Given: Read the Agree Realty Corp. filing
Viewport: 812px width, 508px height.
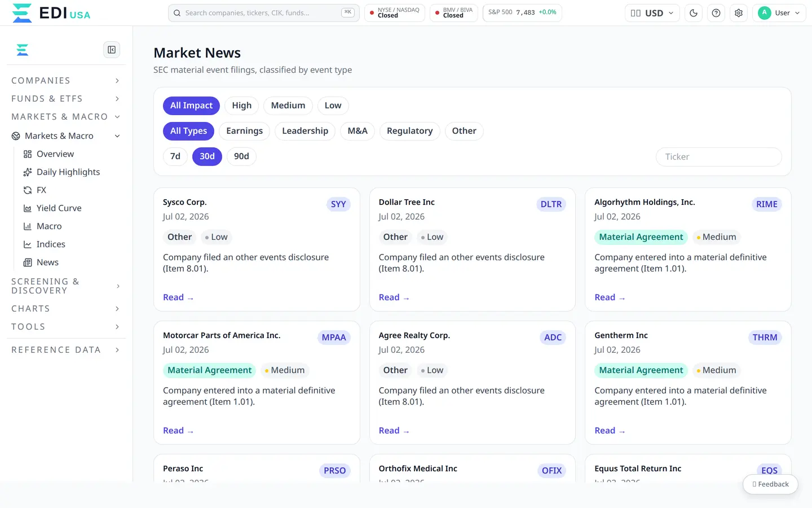Looking at the screenshot, I should [x=394, y=431].
